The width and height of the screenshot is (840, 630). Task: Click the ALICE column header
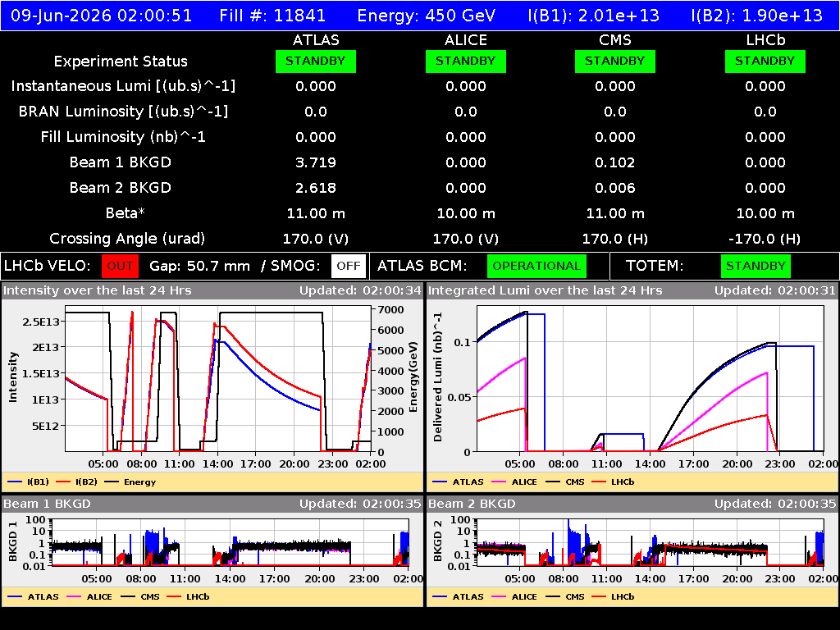(x=466, y=40)
